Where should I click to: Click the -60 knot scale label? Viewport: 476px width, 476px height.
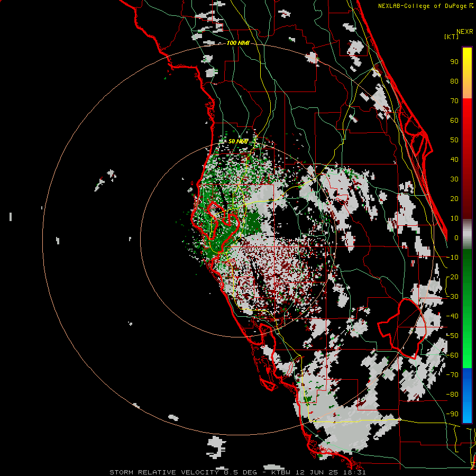point(453,355)
